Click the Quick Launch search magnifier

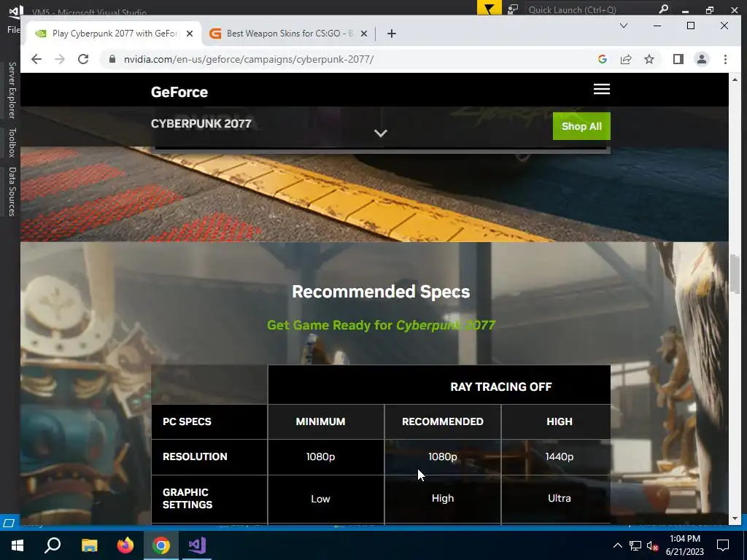click(663, 9)
